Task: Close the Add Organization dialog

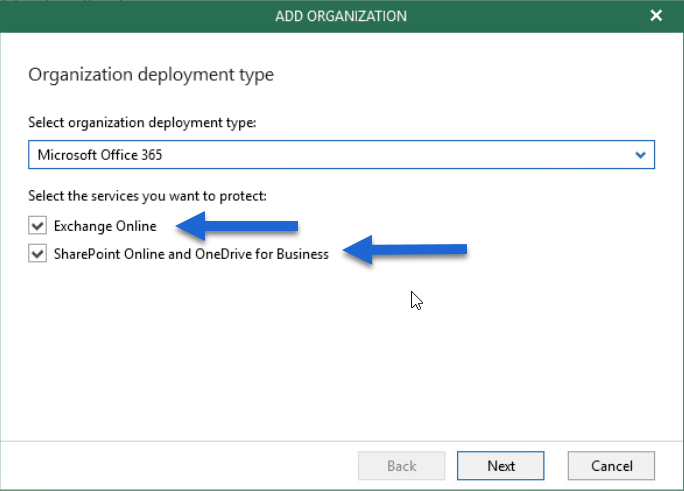Action: 656,16
